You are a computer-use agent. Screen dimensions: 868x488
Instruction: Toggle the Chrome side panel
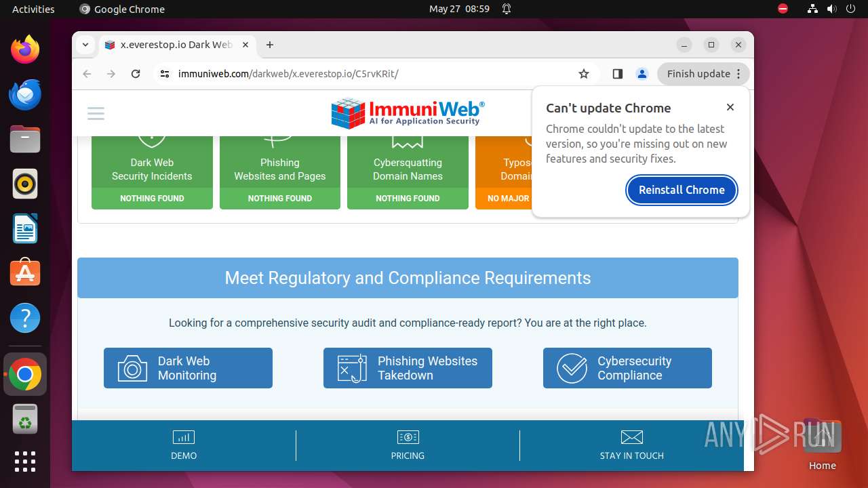tap(618, 74)
